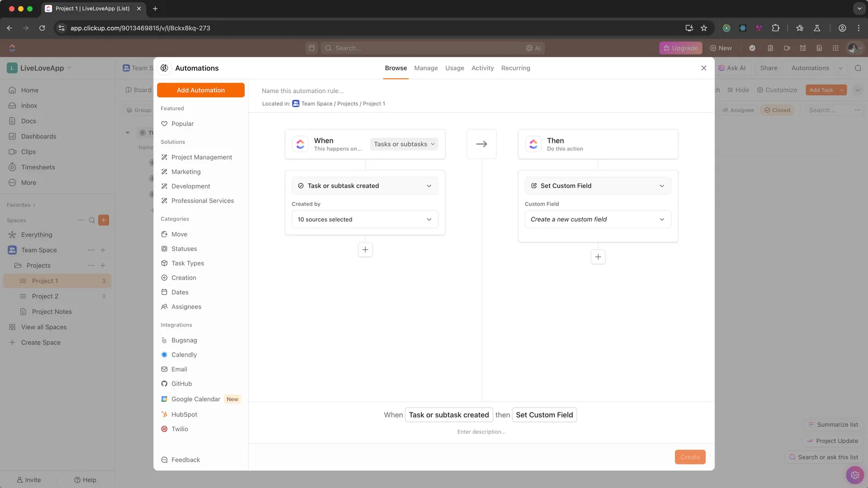Click the Create button
This screenshot has width=868, height=488.
tap(690, 457)
